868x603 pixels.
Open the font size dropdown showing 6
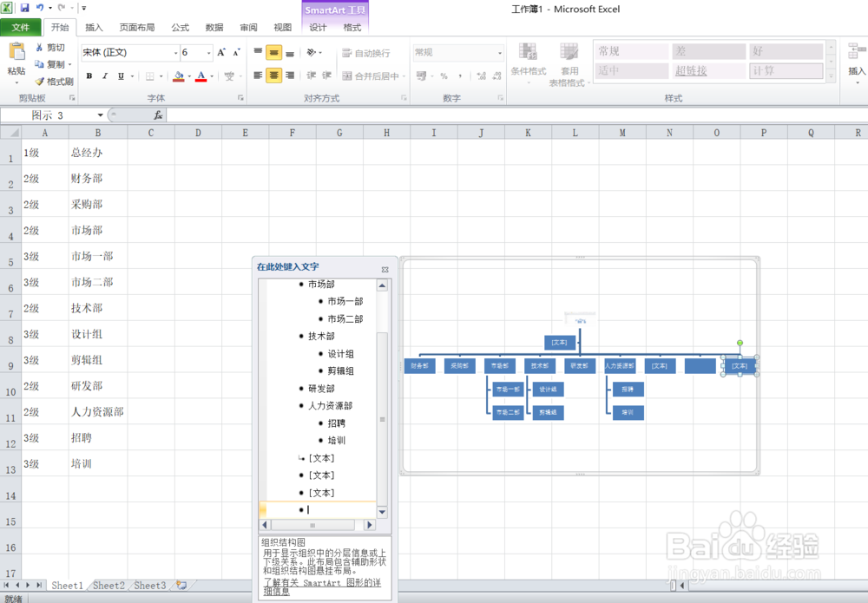pos(208,53)
